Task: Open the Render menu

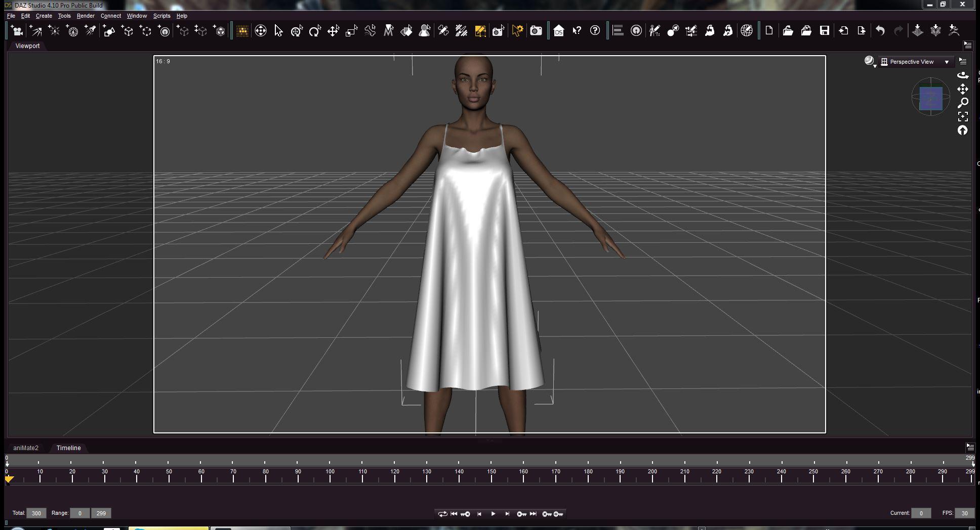Action: tap(86, 16)
